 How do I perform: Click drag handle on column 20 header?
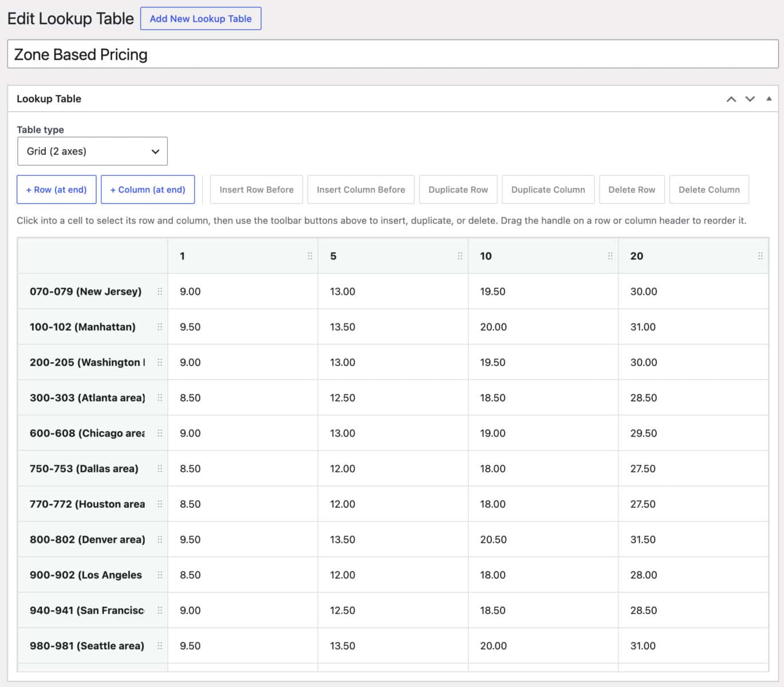click(x=760, y=256)
